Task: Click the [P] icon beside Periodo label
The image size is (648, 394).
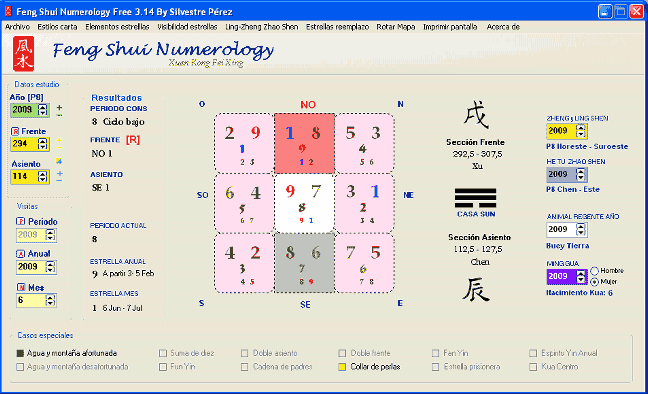Action: [x=20, y=221]
